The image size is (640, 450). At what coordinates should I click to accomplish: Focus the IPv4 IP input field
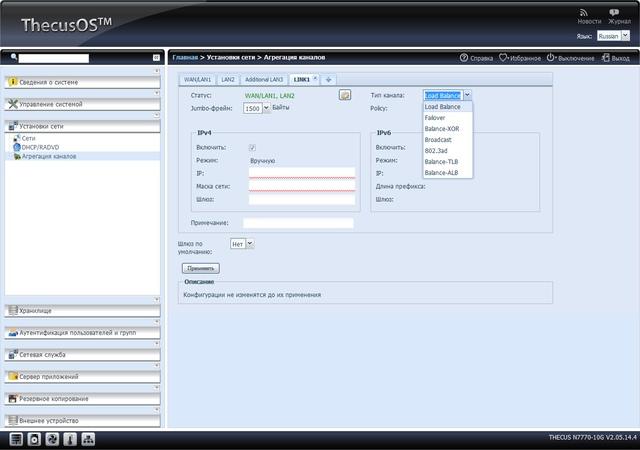click(x=302, y=173)
